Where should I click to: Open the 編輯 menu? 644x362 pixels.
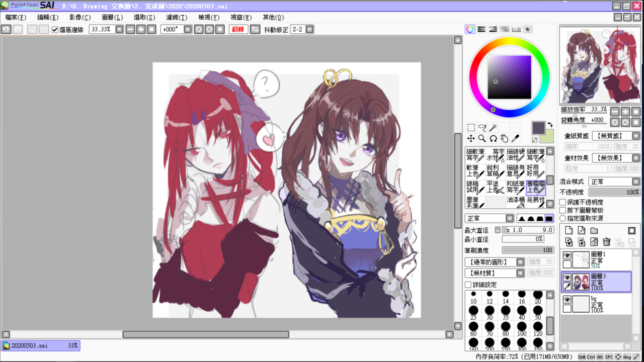(x=48, y=17)
